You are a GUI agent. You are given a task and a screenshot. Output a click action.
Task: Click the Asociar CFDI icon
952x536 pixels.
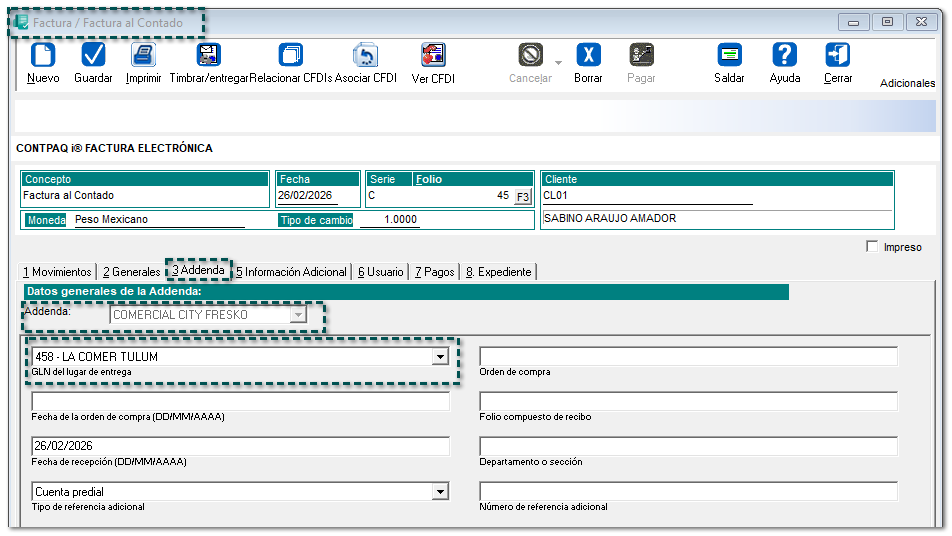pyautogui.click(x=366, y=56)
